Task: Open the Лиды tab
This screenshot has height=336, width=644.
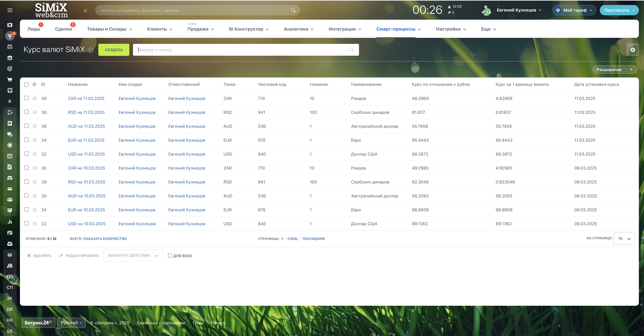Action: point(34,29)
